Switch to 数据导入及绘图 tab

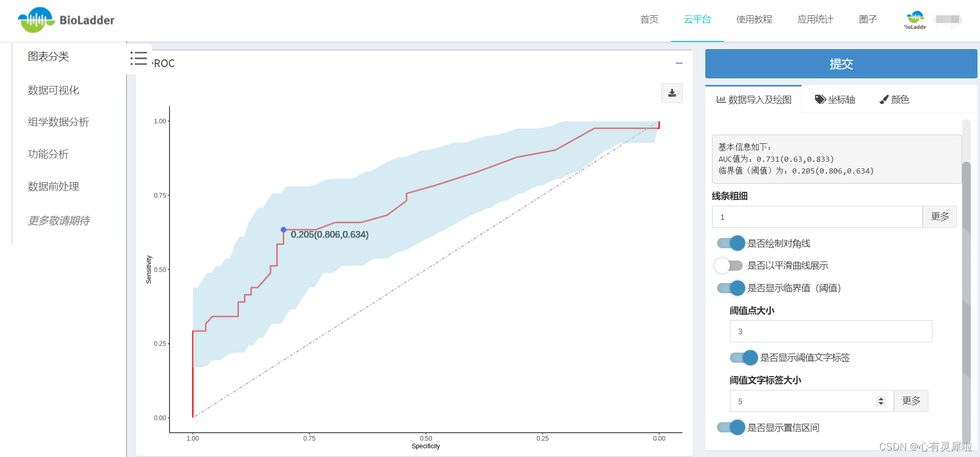click(x=753, y=100)
